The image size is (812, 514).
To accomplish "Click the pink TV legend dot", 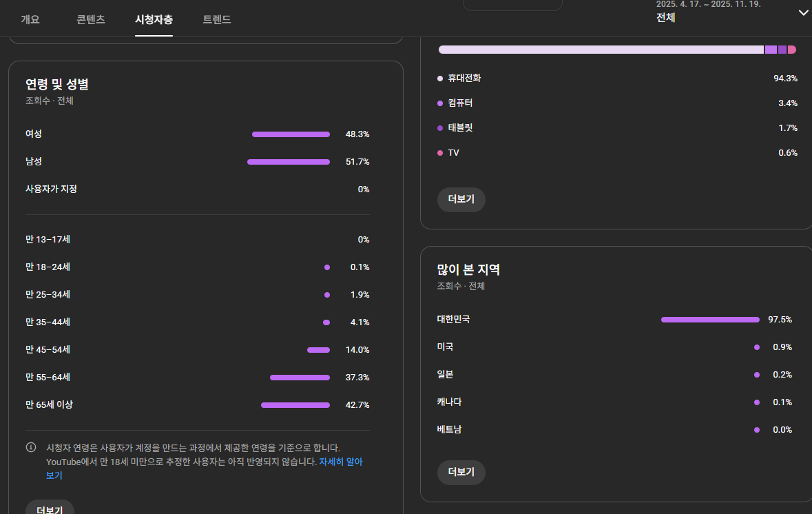I will (x=440, y=153).
